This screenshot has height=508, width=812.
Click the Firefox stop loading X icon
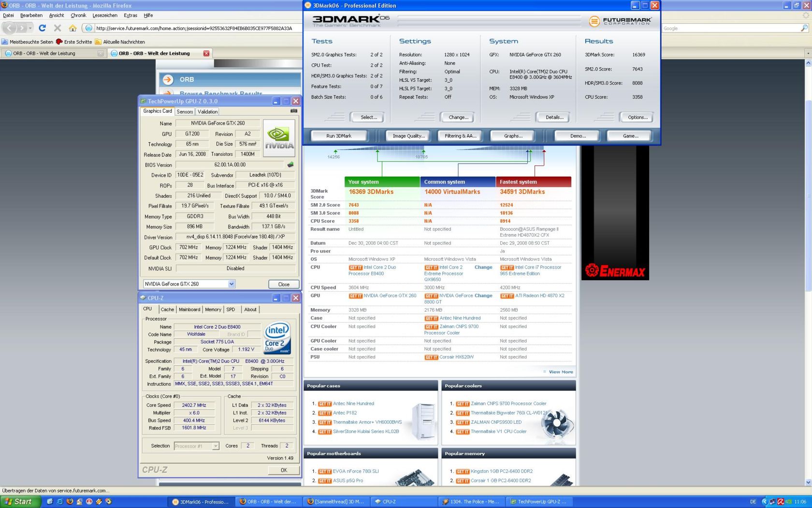pos(58,28)
